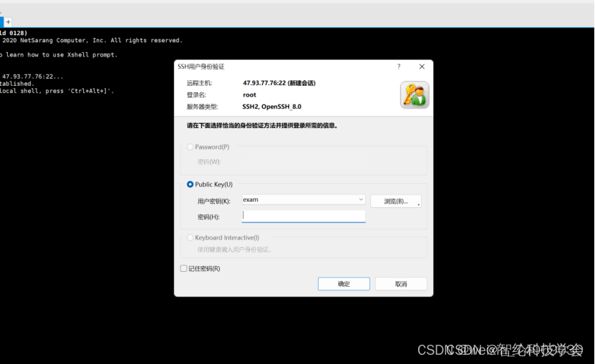The height and width of the screenshot is (364, 595).
Task: Expand the 用户密钥 dropdown showing exam
Action: click(x=361, y=200)
